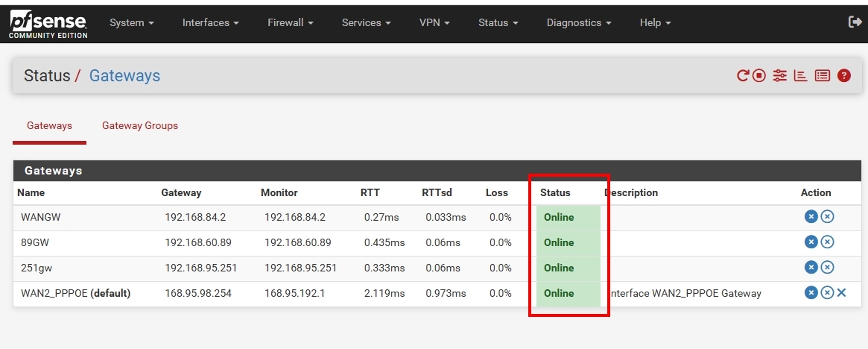Select the Gateways tab
This screenshot has width=868, height=349.
49,125
